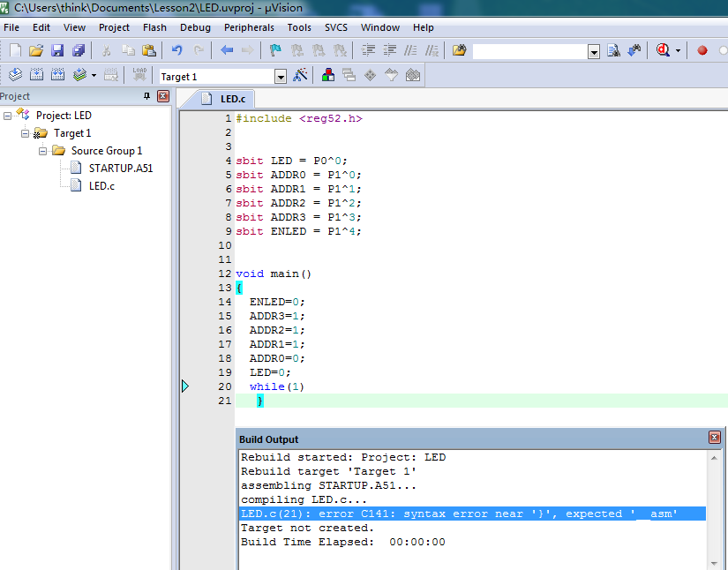The height and width of the screenshot is (570, 728).
Task: Open the dropdown arrow beside Batch Build
Action: pos(94,75)
